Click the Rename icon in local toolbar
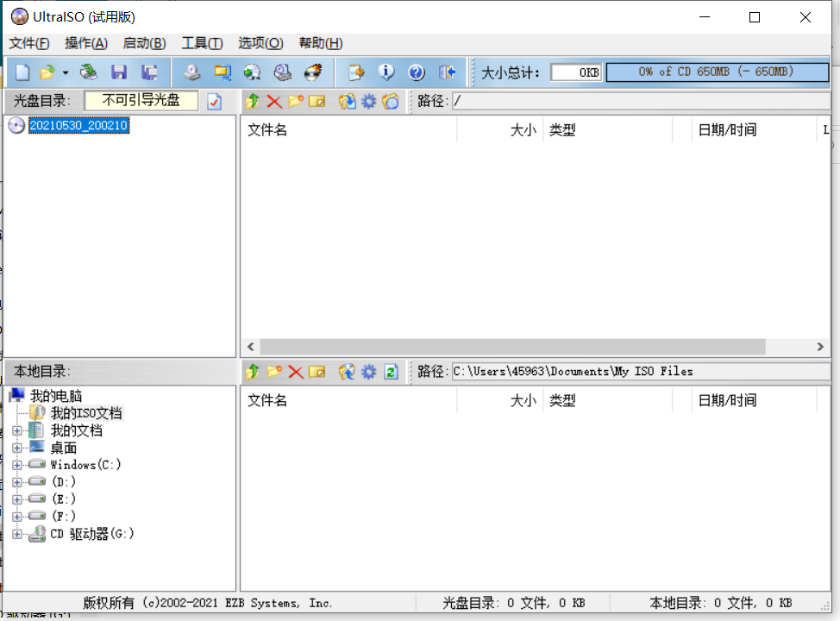The image size is (840, 621). click(317, 372)
